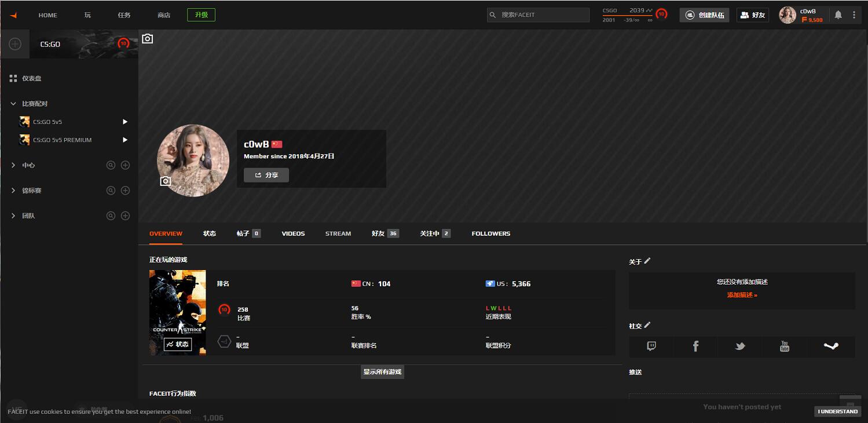Image resolution: width=868 pixels, height=423 pixels.
Task: Click the CN ranking value 104
Action: click(384, 284)
